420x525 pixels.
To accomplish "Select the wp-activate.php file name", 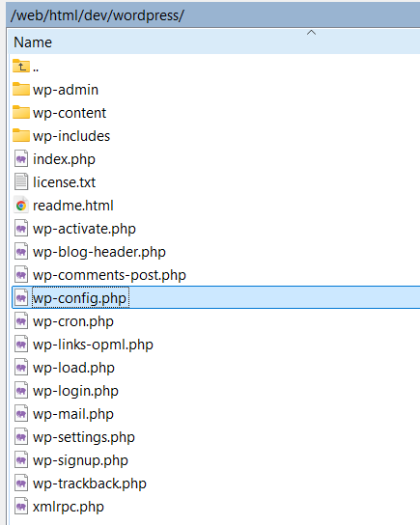I will (x=84, y=229).
